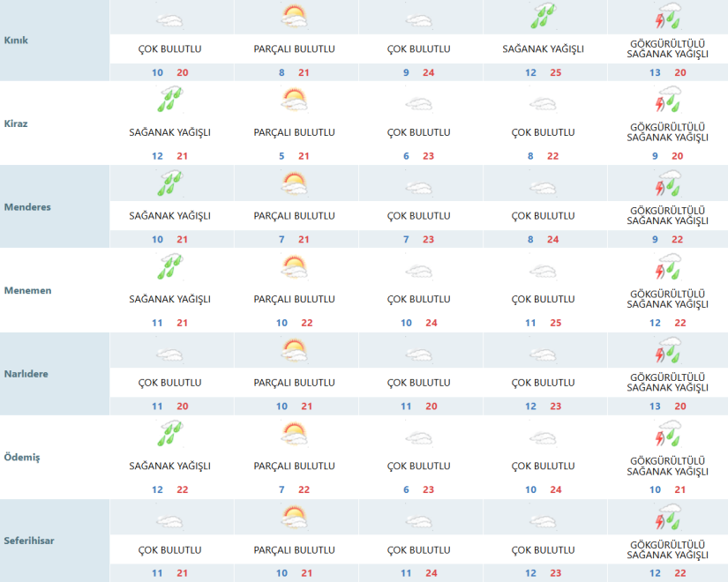Click the lightning storm icon for Menemen

click(x=668, y=268)
